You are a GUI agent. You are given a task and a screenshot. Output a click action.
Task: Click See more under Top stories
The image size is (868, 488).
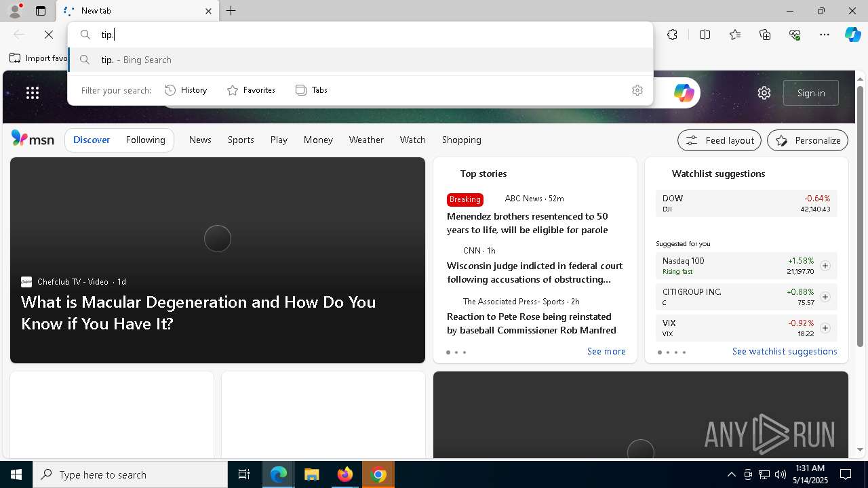pos(606,351)
